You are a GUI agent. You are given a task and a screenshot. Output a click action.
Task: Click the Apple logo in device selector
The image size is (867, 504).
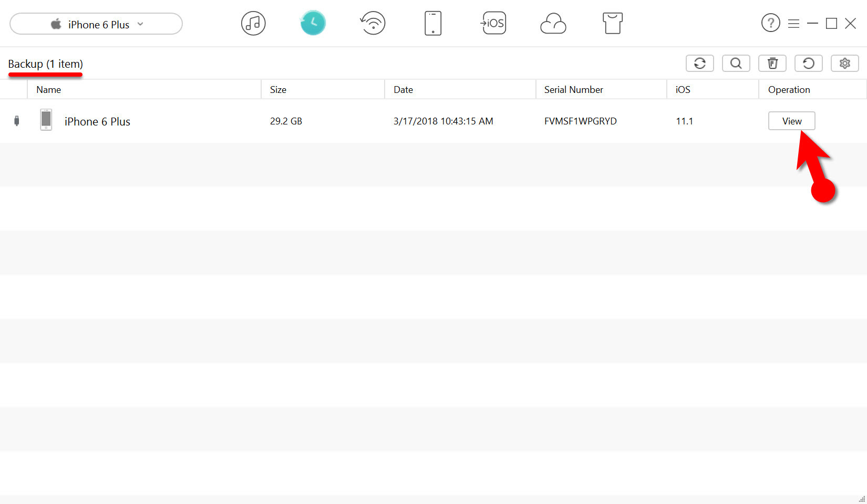point(56,24)
